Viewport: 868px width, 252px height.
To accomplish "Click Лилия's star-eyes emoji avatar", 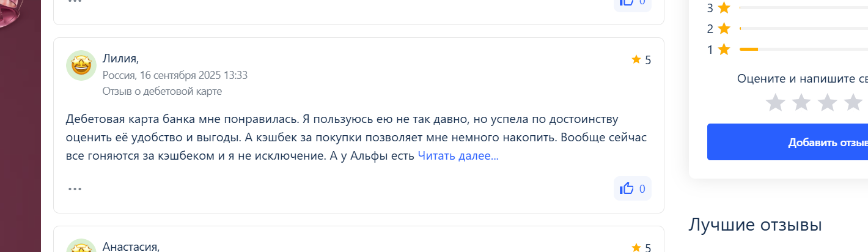I will (x=81, y=65).
